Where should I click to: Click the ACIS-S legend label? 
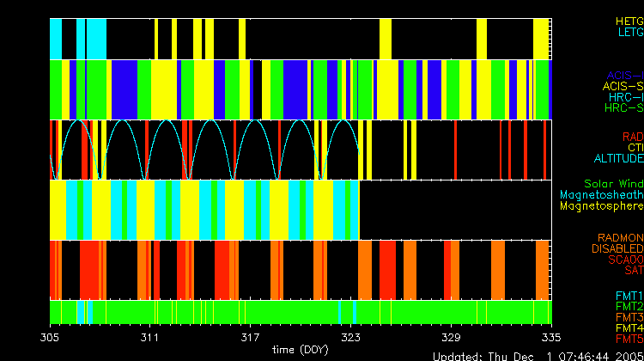pyautogui.click(x=623, y=86)
